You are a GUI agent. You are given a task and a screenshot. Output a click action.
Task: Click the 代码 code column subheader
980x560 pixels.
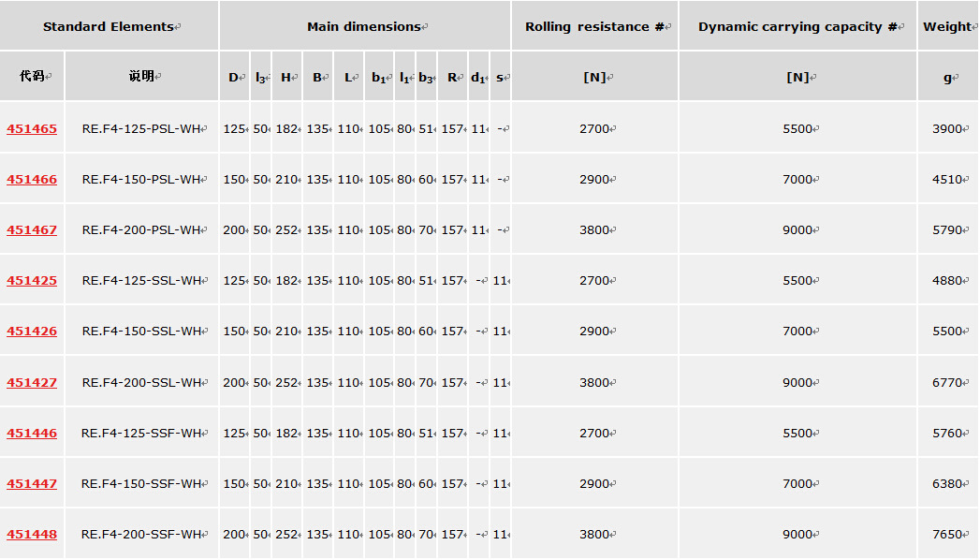32,77
